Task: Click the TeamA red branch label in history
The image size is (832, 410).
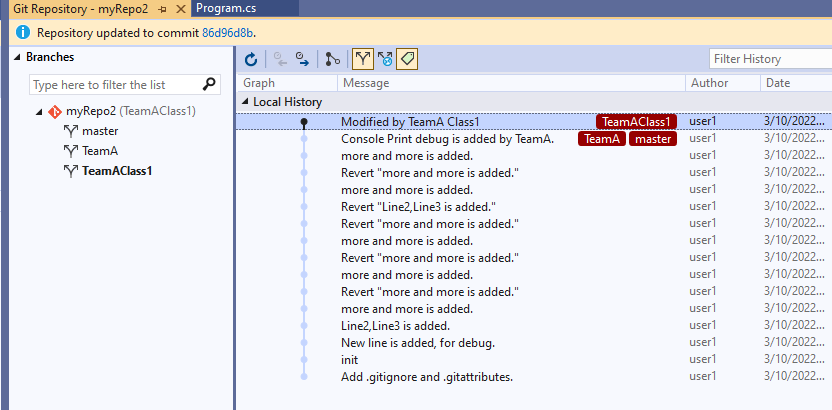Action: [602, 139]
